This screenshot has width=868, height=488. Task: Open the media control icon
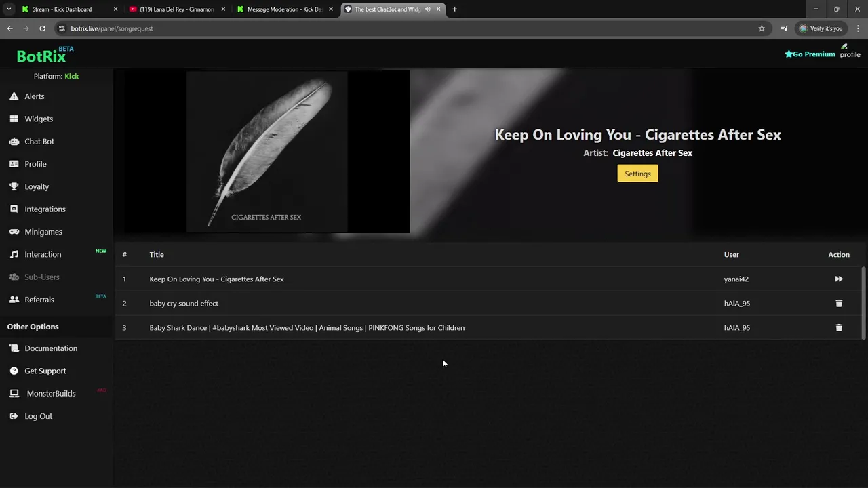pos(784,28)
